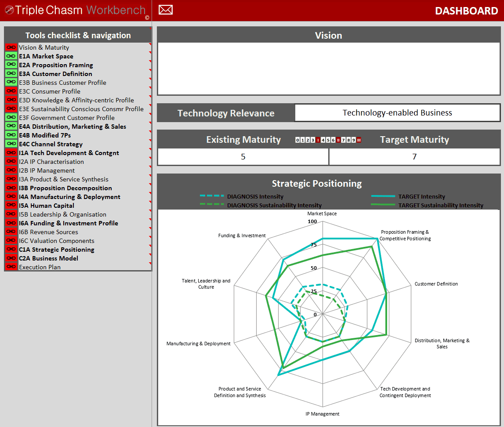Click the Strategic Positioning radar chart

coord(323,314)
